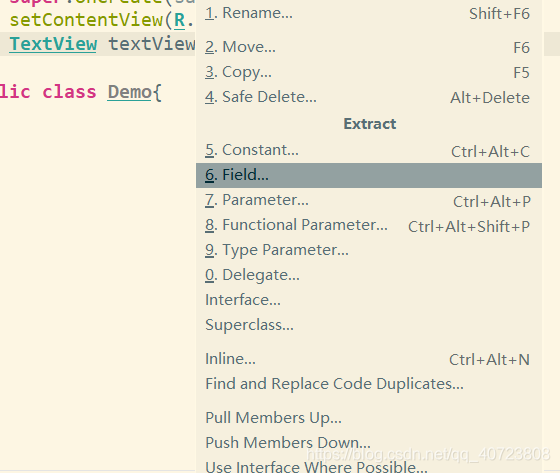Choose Extract Constant... entry
The width and height of the screenshot is (560, 473).
(x=369, y=150)
